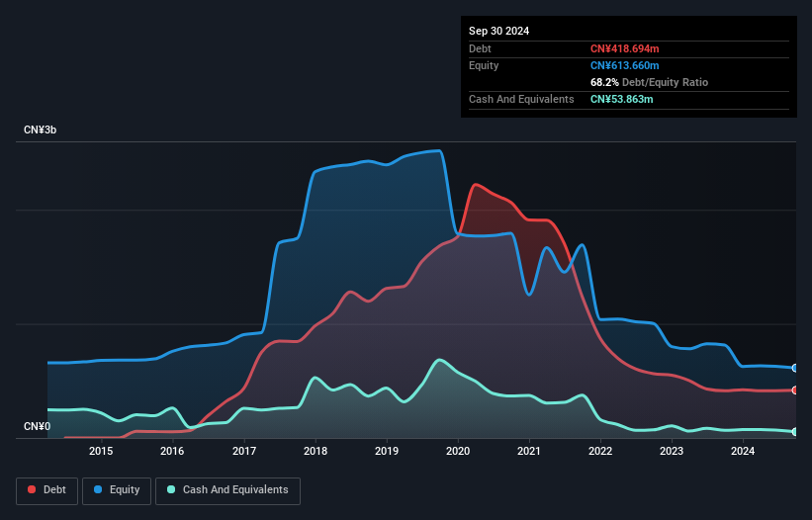Select the 2018 x-axis label
This screenshot has width=812, height=520.
pos(316,451)
